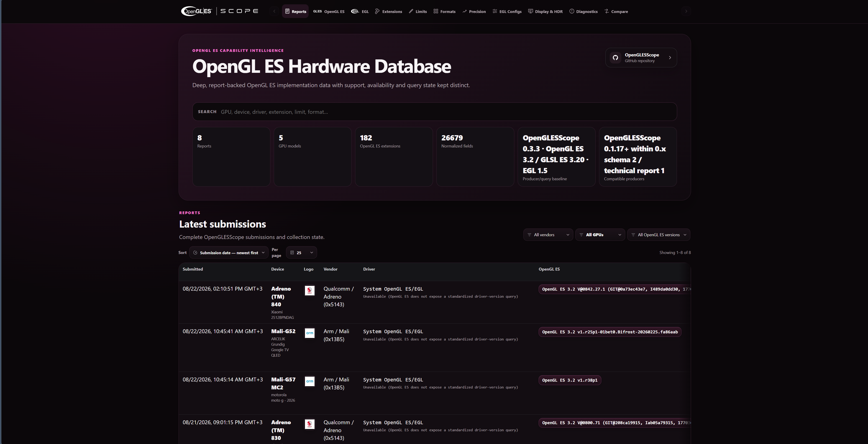This screenshot has width=868, height=444.
Task: Click the "OpenGL ES 3.2 V@0842.27.1" version badge
Action: [x=614, y=289]
